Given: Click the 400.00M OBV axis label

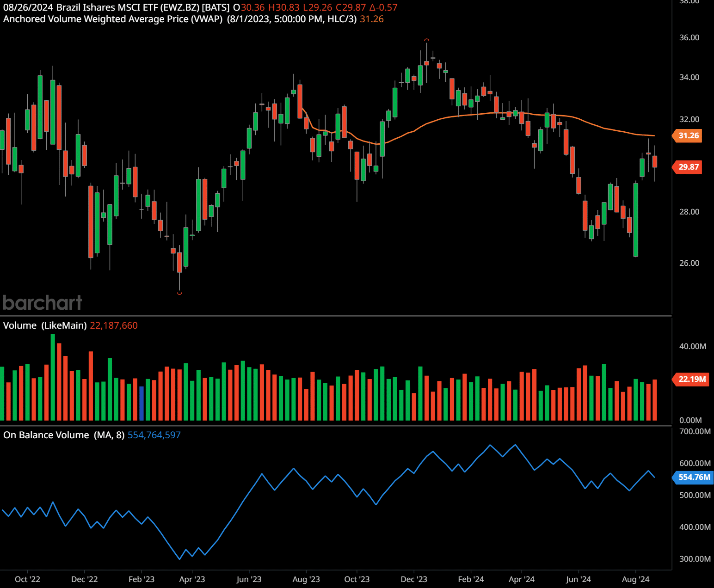Looking at the screenshot, I should (x=695, y=527).
